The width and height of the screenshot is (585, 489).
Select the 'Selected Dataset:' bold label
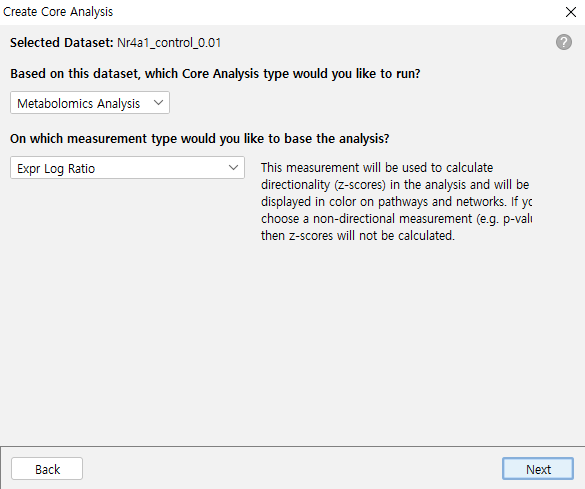(62, 43)
